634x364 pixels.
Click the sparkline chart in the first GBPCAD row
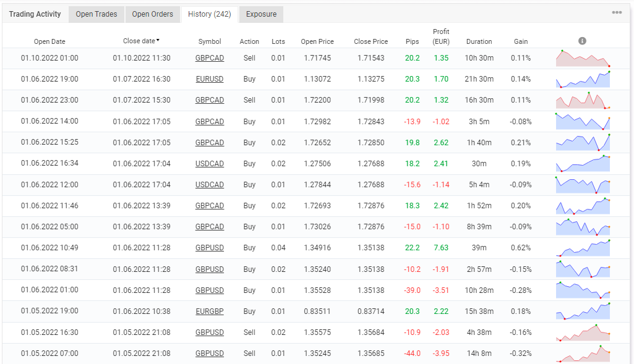(x=583, y=58)
